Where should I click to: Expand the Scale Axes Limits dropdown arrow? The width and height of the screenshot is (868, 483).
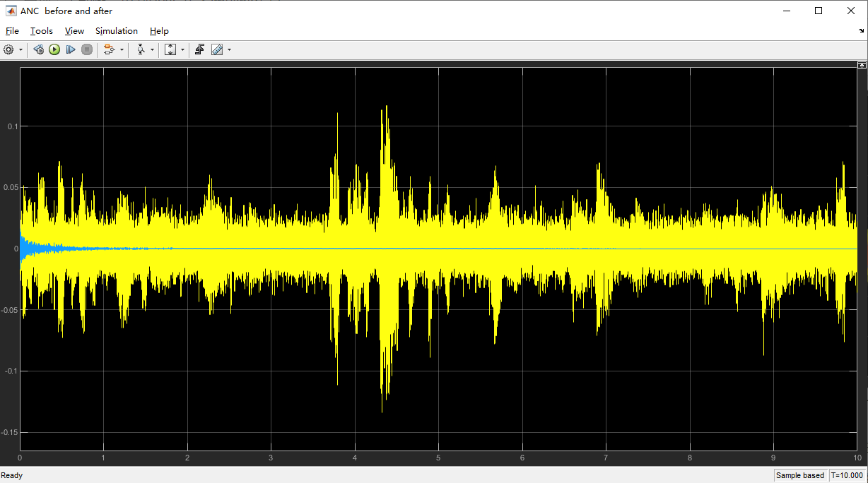(182, 49)
